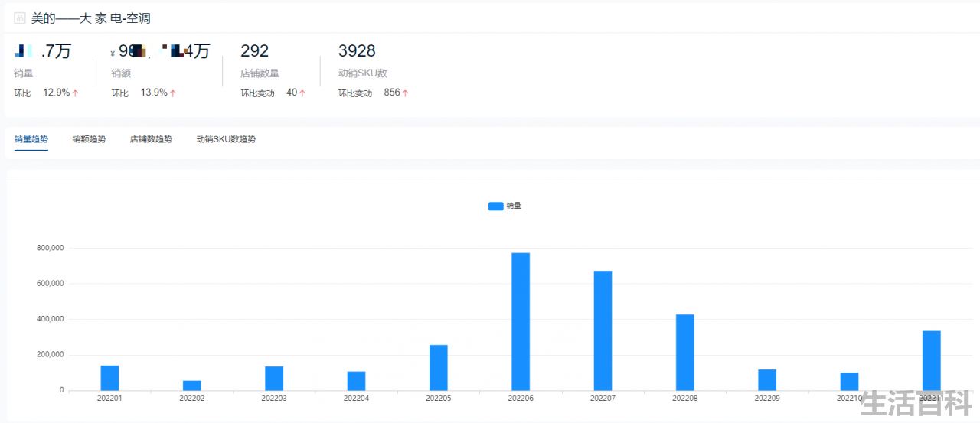
Task: Select the 202208 bar
Action: point(685,353)
